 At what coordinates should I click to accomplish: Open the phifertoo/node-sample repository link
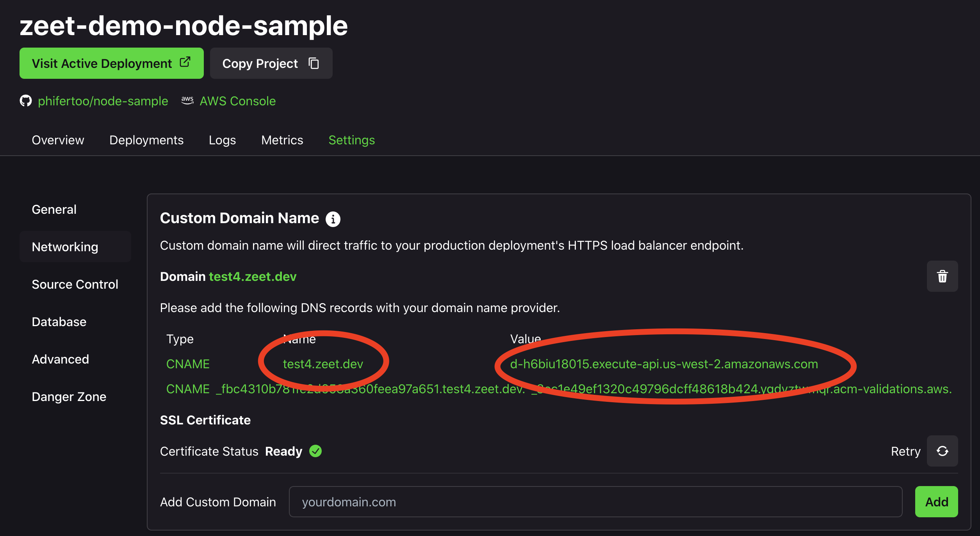coord(103,101)
